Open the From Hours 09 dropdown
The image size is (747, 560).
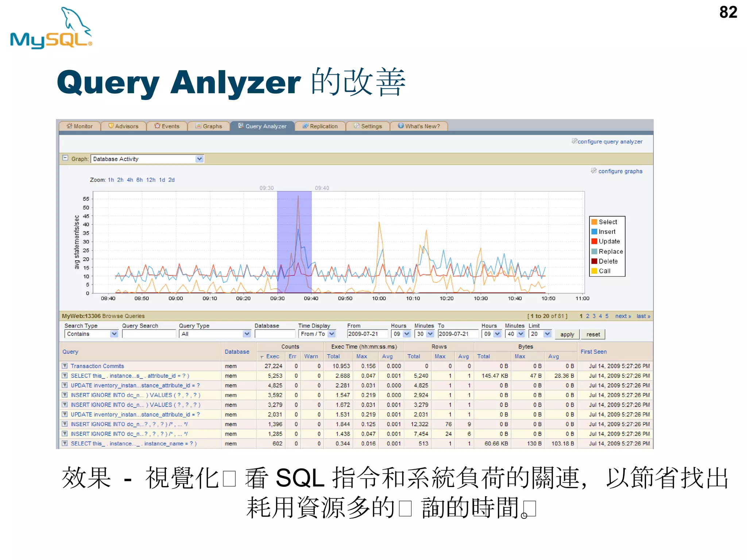point(401,334)
